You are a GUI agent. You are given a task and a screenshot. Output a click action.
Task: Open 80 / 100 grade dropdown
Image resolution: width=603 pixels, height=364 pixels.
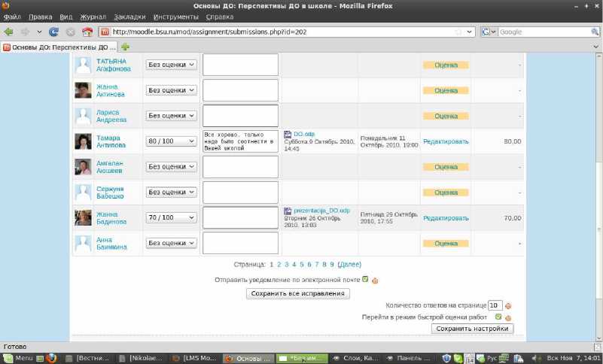[x=171, y=141]
